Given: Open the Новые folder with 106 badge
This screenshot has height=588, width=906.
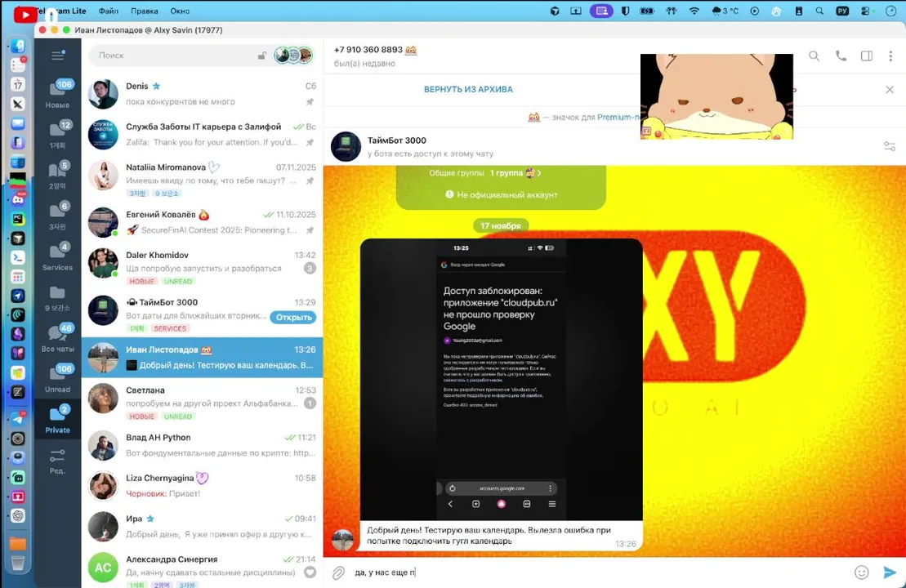Looking at the screenshot, I should pos(57,94).
